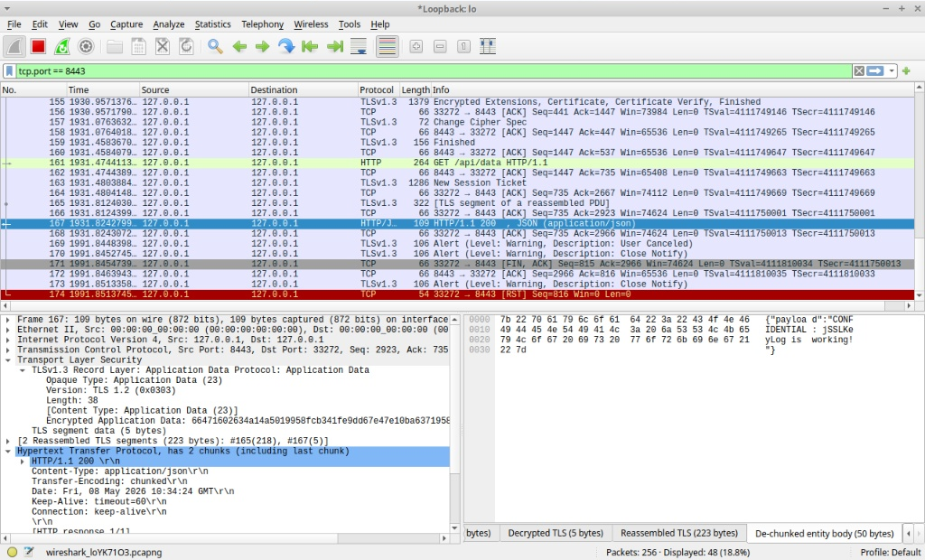This screenshot has width=925, height=560.
Task: Sort by the Length column header
Action: point(416,89)
